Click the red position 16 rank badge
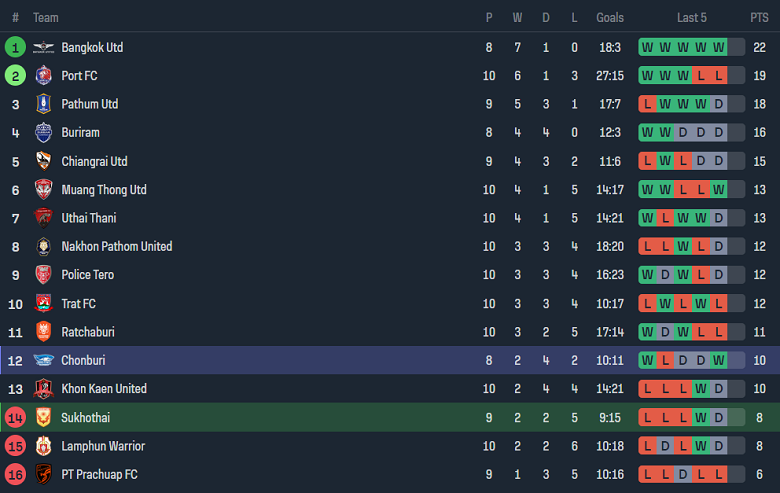 15,475
